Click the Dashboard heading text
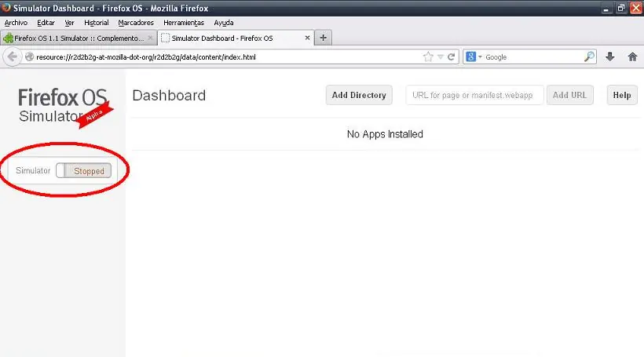 (169, 95)
